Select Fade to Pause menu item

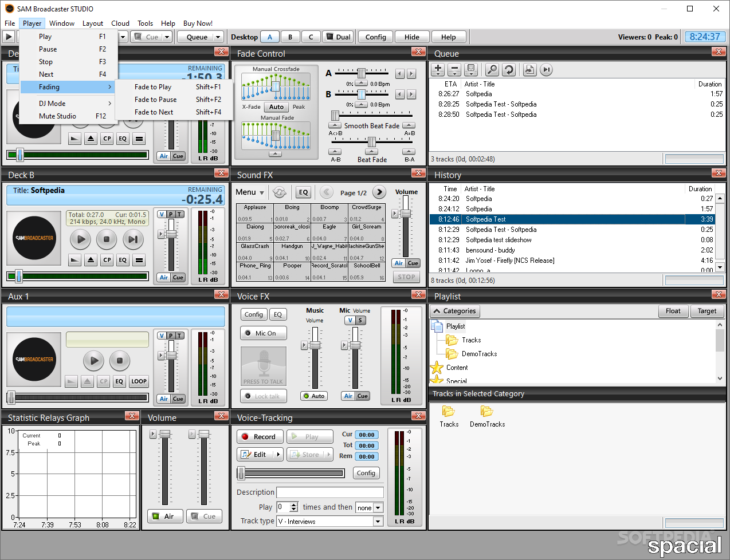(175, 100)
